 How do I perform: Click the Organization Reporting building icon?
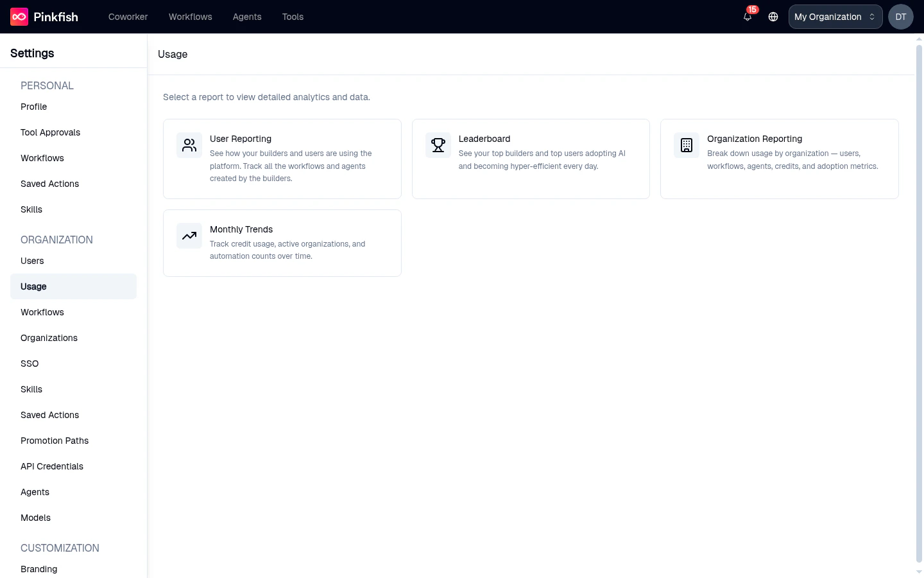tap(687, 145)
